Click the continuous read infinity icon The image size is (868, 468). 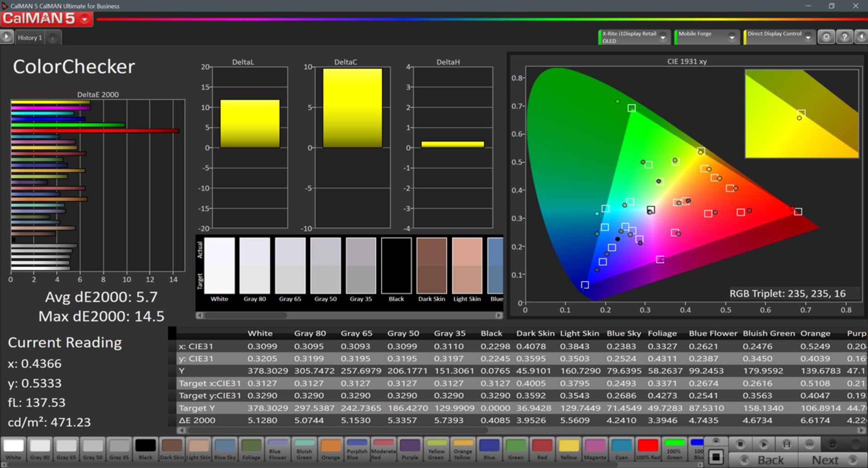click(809, 444)
